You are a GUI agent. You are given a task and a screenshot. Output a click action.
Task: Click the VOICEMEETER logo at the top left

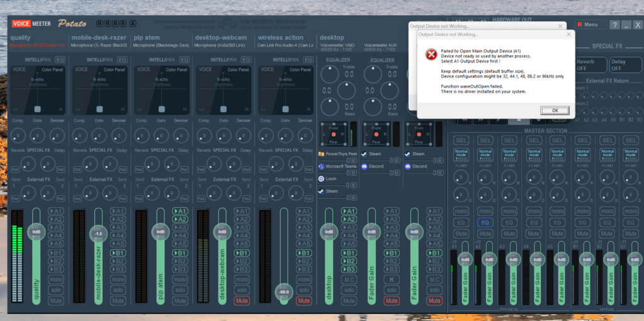tap(31, 23)
